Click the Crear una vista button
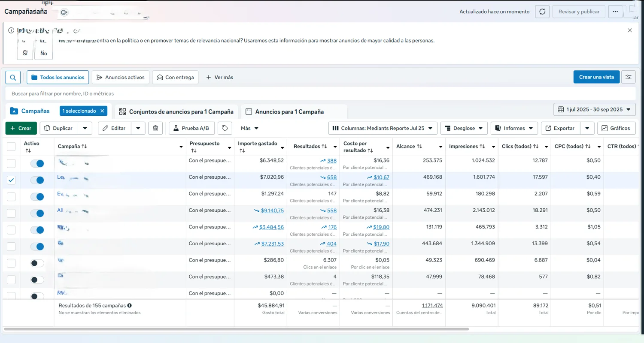 click(596, 77)
